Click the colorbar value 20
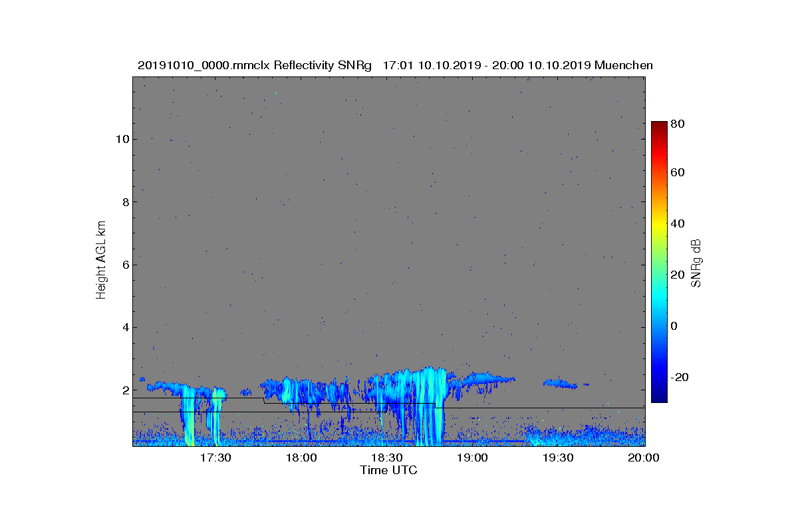 678,275
